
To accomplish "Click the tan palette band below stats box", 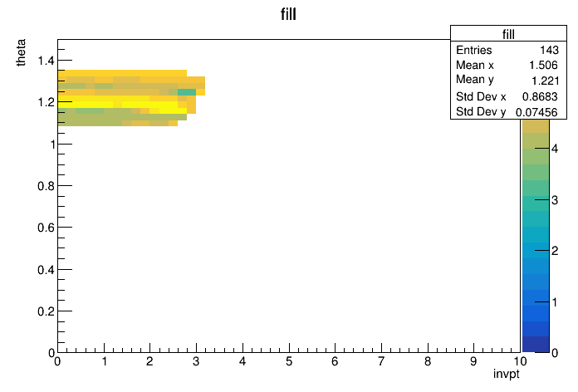I will point(536,126).
